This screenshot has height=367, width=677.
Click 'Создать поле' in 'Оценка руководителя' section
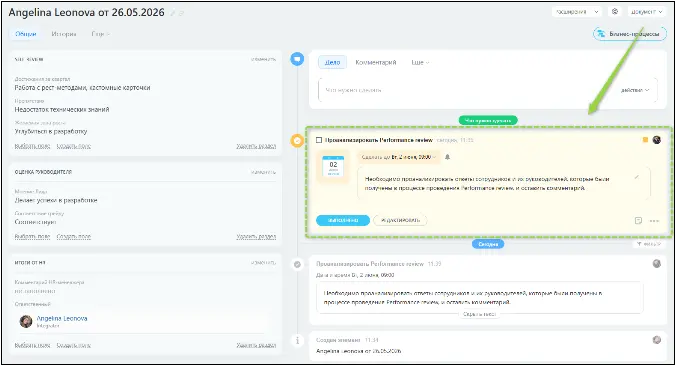[x=74, y=237]
